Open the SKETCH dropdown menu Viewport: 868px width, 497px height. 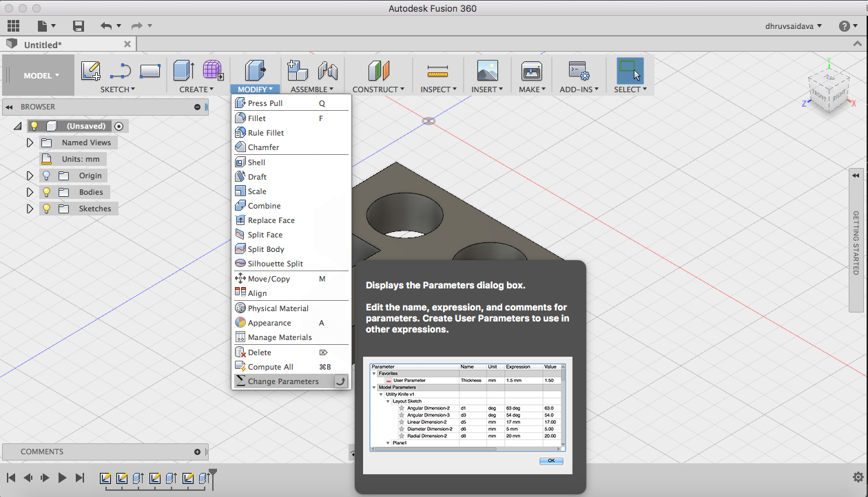[118, 89]
